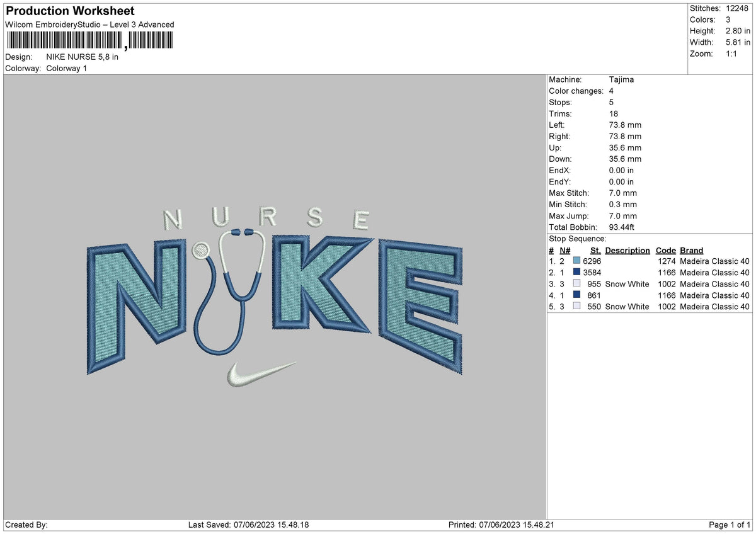Select the Total Bobbin value 93.44ft
This screenshot has width=756, height=534.
click(x=622, y=227)
